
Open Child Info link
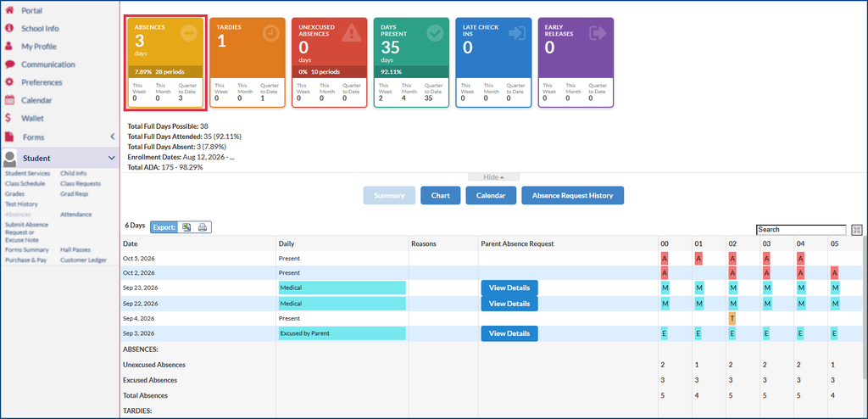[74, 174]
